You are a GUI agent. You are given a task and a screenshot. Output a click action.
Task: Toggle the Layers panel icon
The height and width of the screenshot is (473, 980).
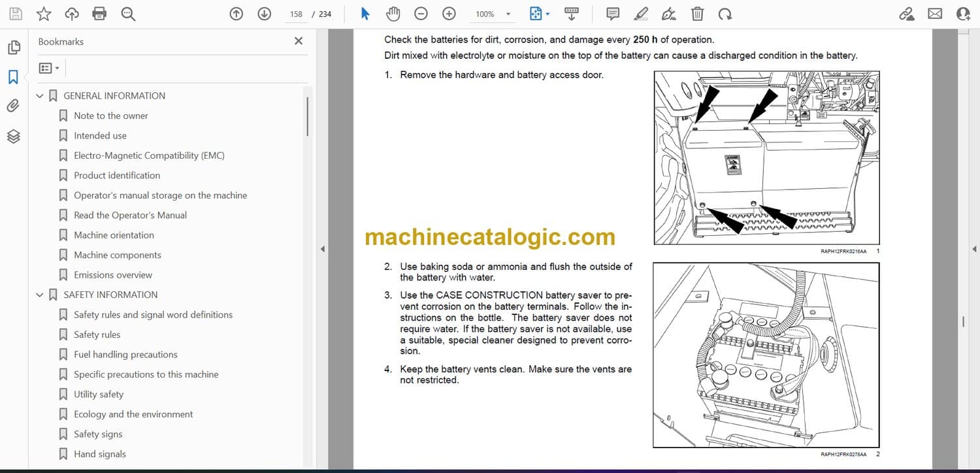pos(13,136)
